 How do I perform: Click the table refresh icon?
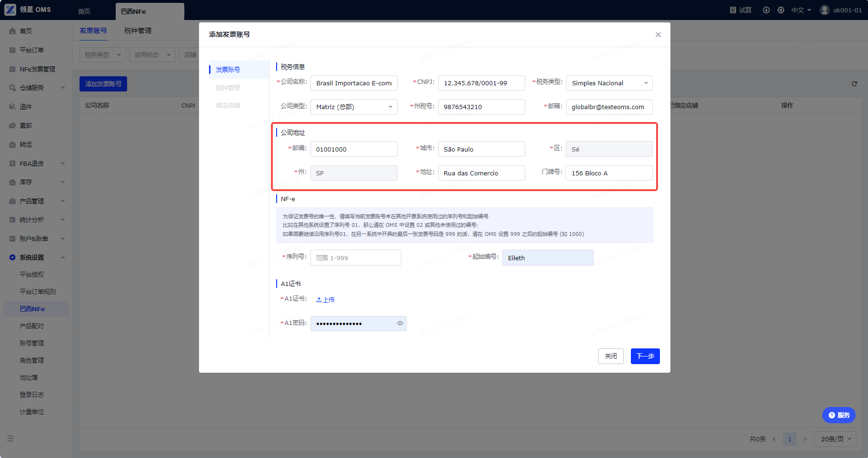pos(854,84)
